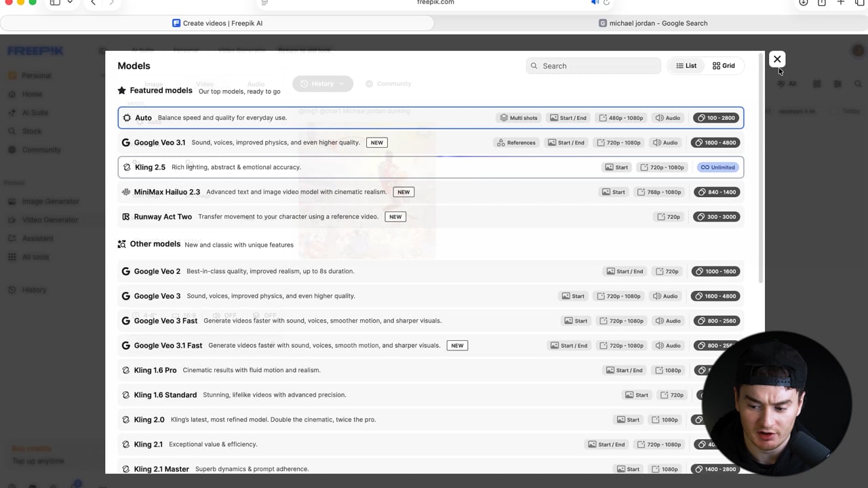
Task: Select Google Veo 3.1 Fast model
Action: pyautogui.click(x=431, y=346)
